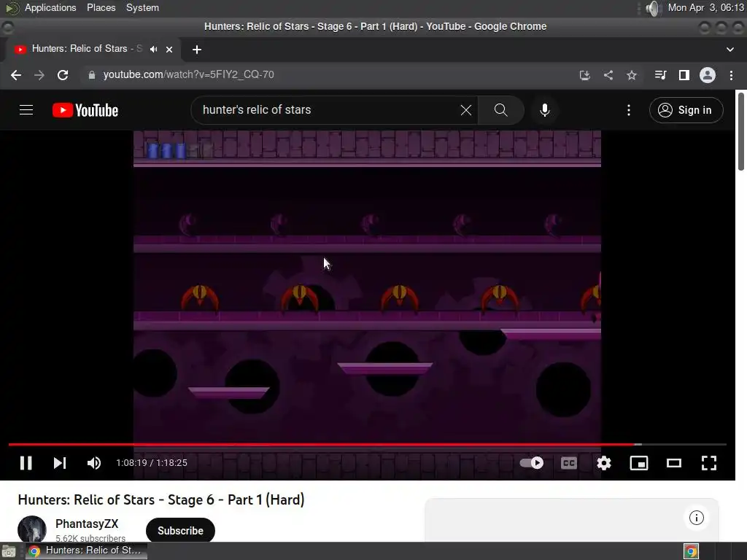Screen dimensions: 747x560
Task: Close the Hunters: Relic of Stars tab
Action: [x=169, y=50]
